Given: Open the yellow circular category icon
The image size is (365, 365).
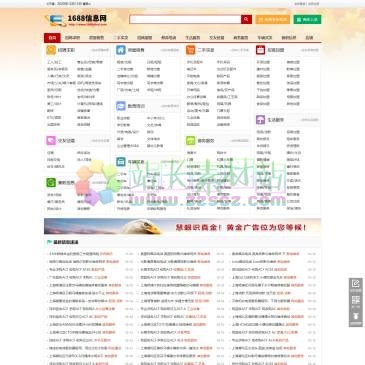Looking at the screenshot, I should click(x=51, y=50).
